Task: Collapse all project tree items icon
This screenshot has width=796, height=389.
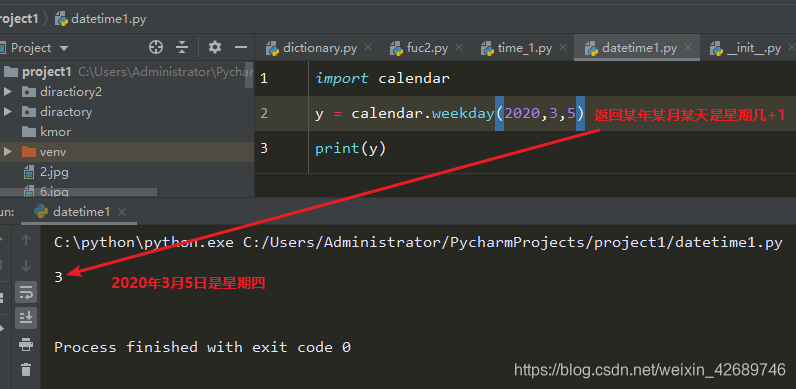Action: pyautogui.click(x=182, y=48)
